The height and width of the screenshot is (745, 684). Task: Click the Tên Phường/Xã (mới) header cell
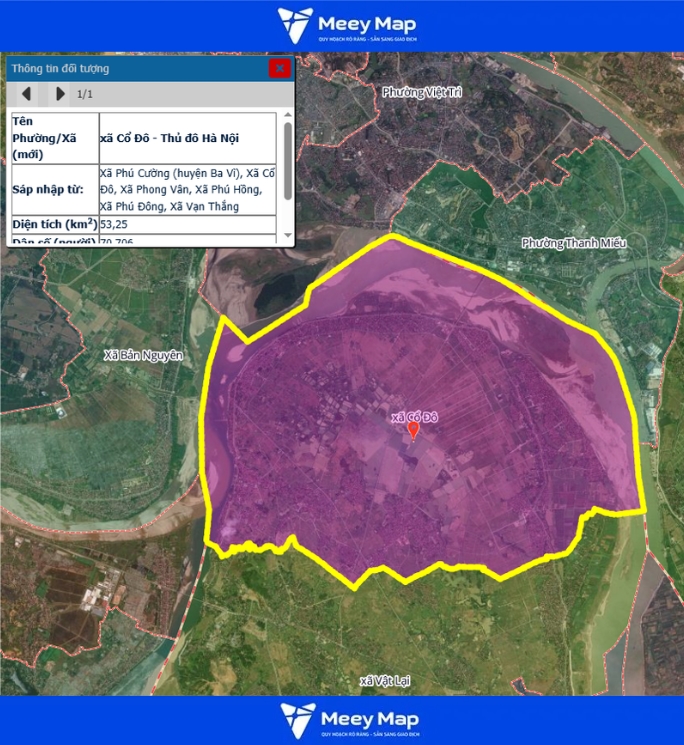tap(53, 138)
